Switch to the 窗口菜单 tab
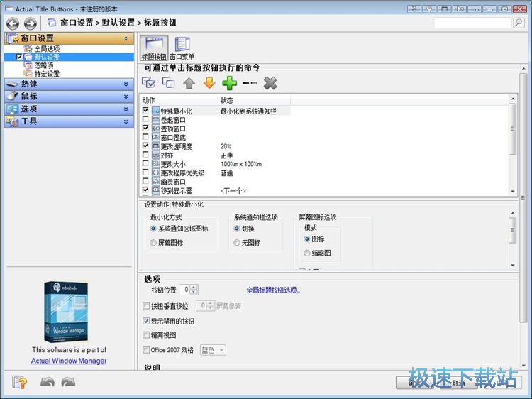Screen dimensions: 532x399 pyautogui.click(x=182, y=47)
